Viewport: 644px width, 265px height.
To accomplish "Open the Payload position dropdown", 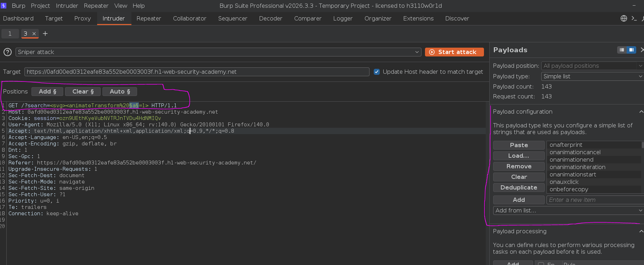I will (x=592, y=66).
